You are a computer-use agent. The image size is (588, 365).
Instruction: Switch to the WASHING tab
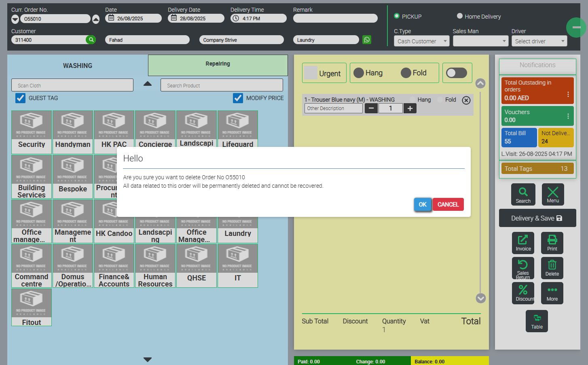(78, 66)
